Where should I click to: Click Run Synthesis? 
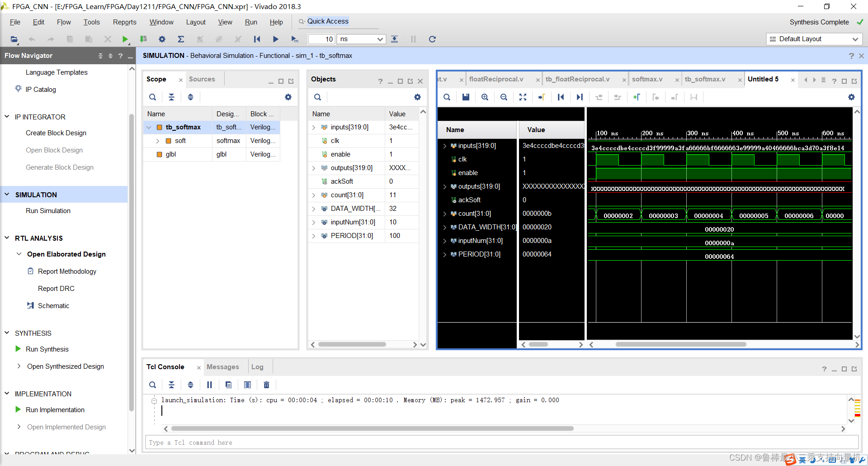click(x=47, y=349)
